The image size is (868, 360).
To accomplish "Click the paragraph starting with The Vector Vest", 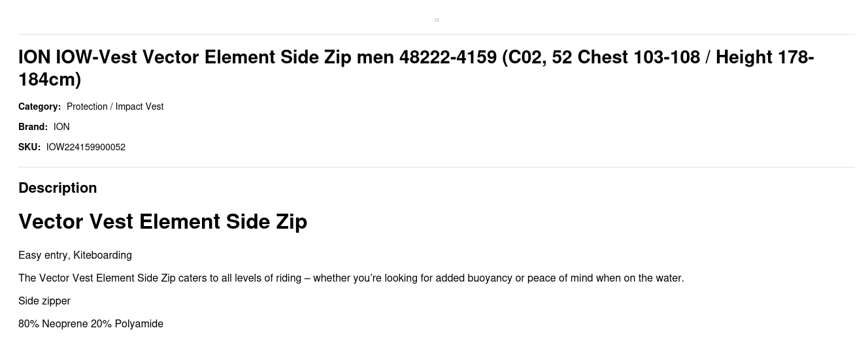I will coord(351,278).
